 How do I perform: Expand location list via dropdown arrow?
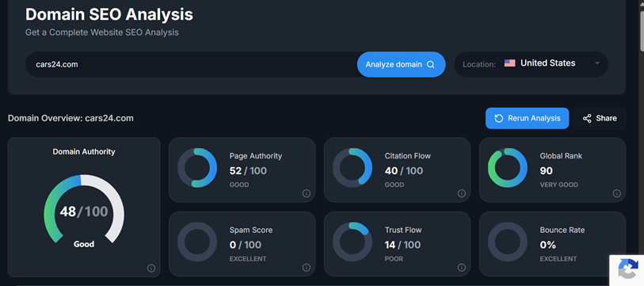597,63
